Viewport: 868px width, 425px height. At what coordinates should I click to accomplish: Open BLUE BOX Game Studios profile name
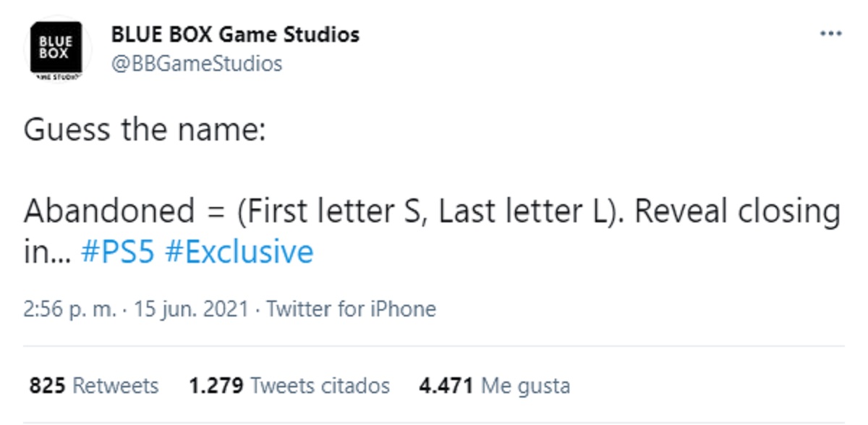pyautogui.click(x=235, y=34)
